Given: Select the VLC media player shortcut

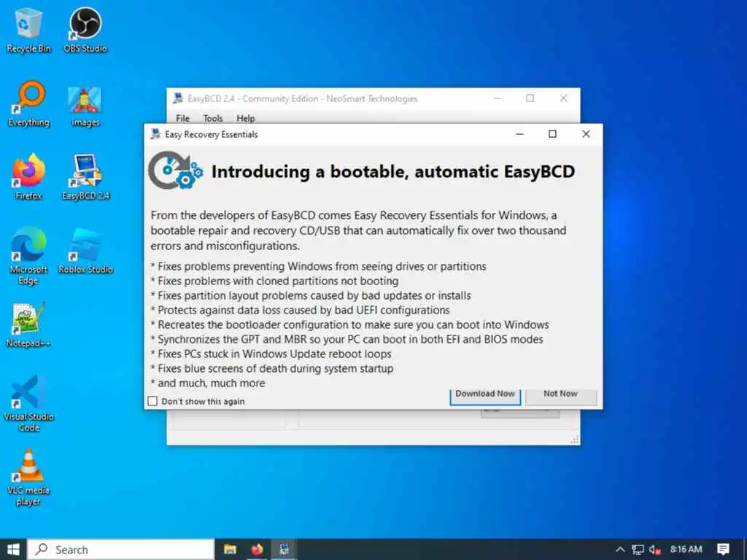Looking at the screenshot, I should pyautogui.click(x=28, y=478).
